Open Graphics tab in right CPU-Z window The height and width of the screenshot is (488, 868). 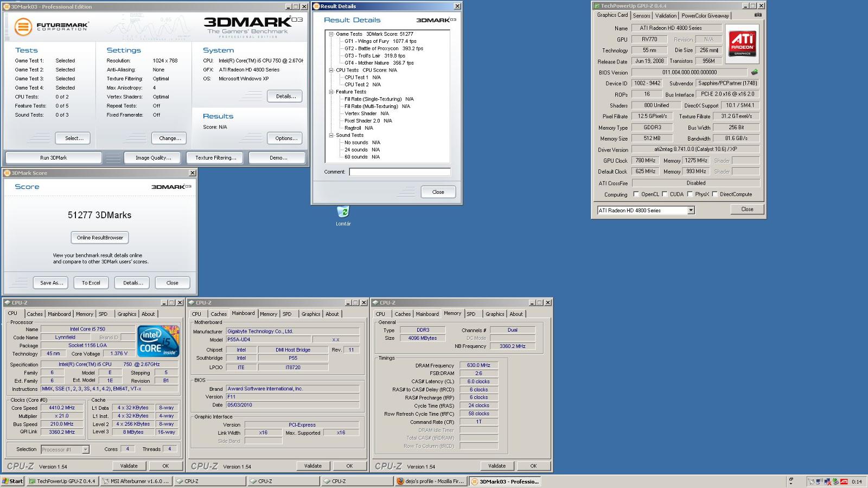pyautogui.click(x=495, y=314)
